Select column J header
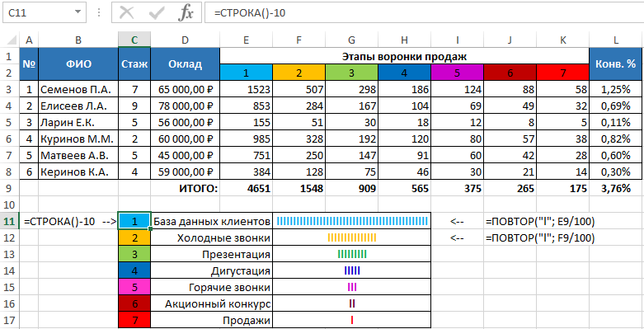 pyautogui.click(x=510, y=40)
